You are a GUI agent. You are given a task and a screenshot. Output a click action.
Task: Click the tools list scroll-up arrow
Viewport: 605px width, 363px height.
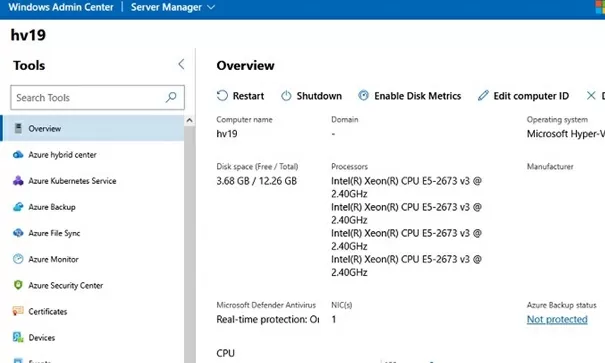click(189, 120)
